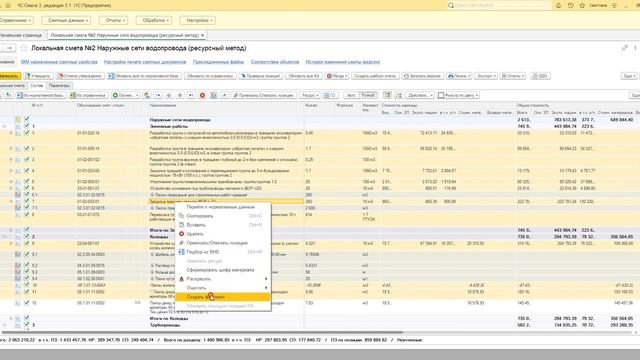Screen dimensions: 640x360
Task: Expand the Раскрасить submenu
Action: point(223,279)
